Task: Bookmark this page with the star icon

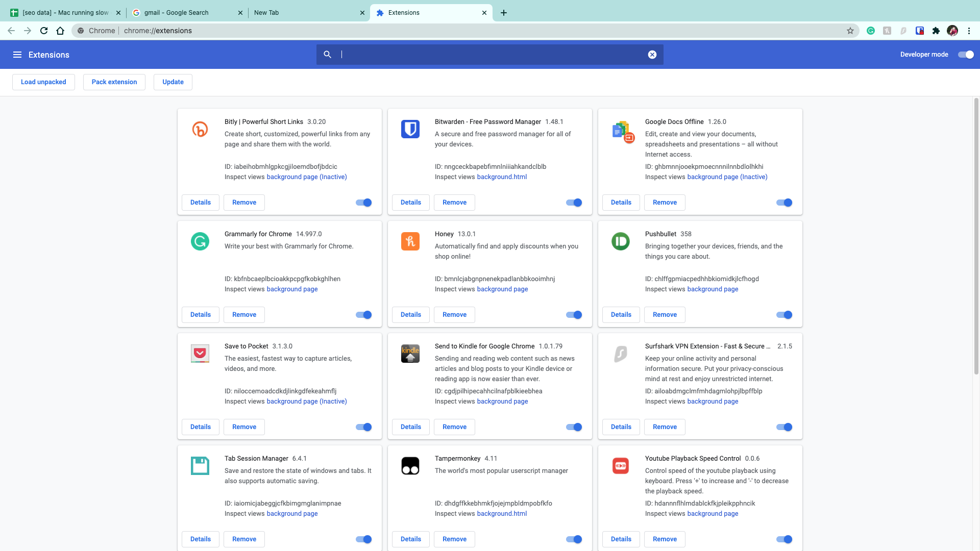Action: click(x=850, y=31)
